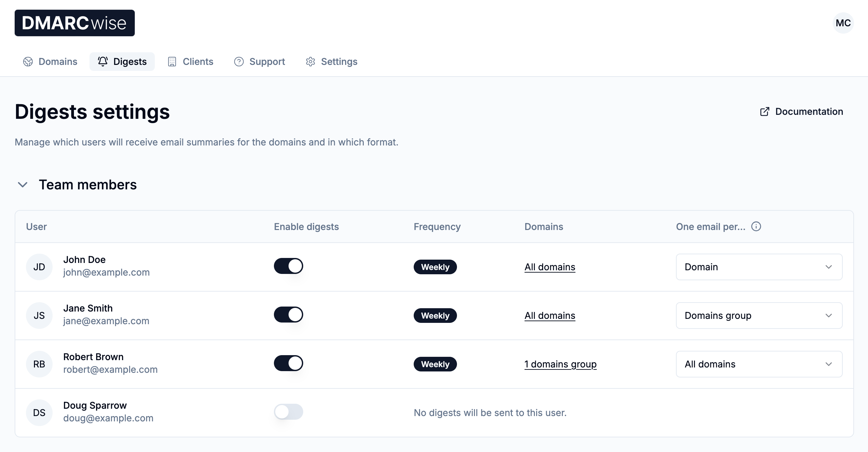Enable digests for Doug Sparrow
Viewport: 868px width, 452px height.
click(x=288, y=411)
